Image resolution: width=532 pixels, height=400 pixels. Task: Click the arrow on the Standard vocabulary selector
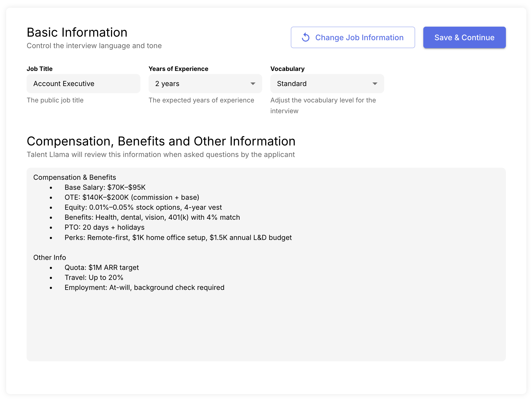click(375, 84)
